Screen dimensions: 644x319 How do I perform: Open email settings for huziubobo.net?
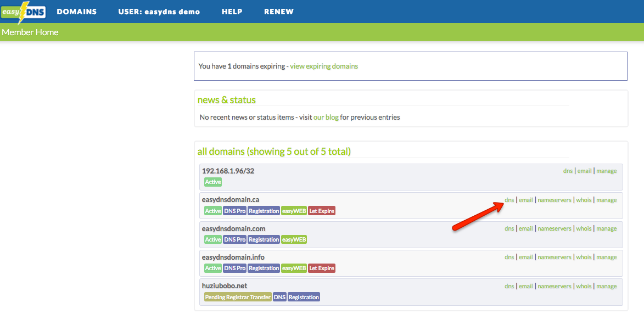526,286
